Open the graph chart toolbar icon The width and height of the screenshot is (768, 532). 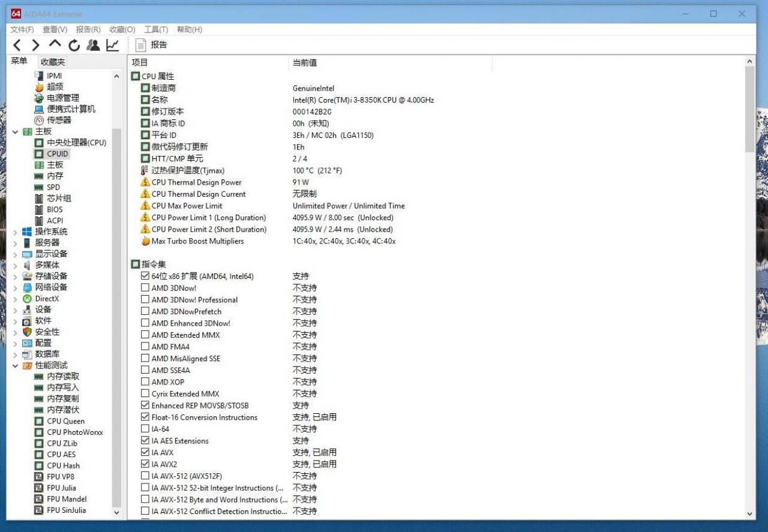point(112,45)
